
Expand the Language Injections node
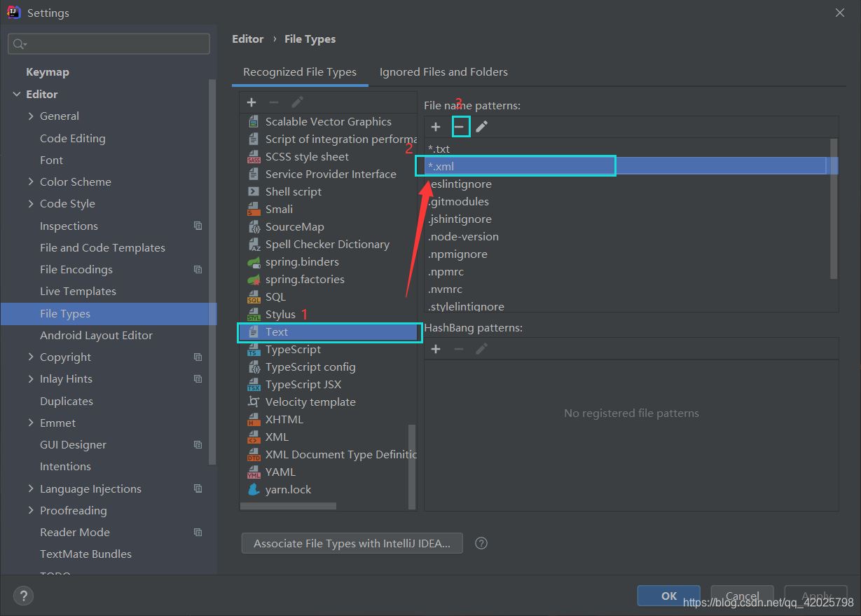click(31, 489)
